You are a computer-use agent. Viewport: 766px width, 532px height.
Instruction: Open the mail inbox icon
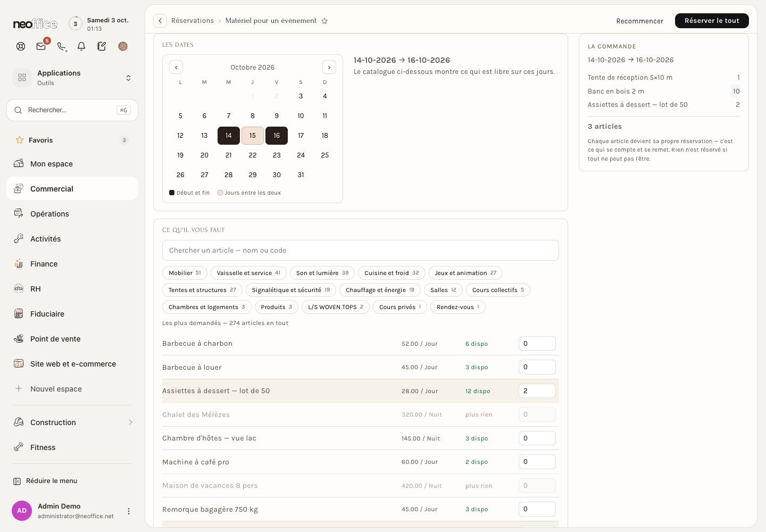41,46
